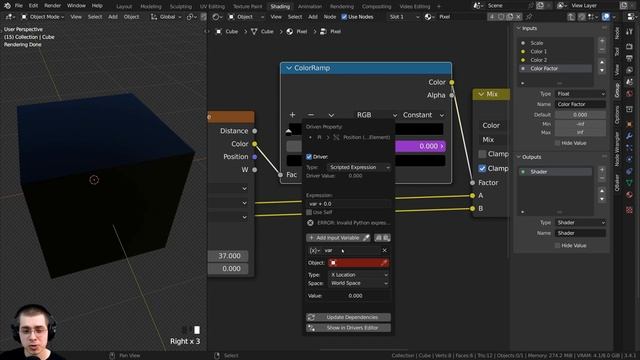Click the Color output socket of ColorRamp

click(x=452, y=82)
